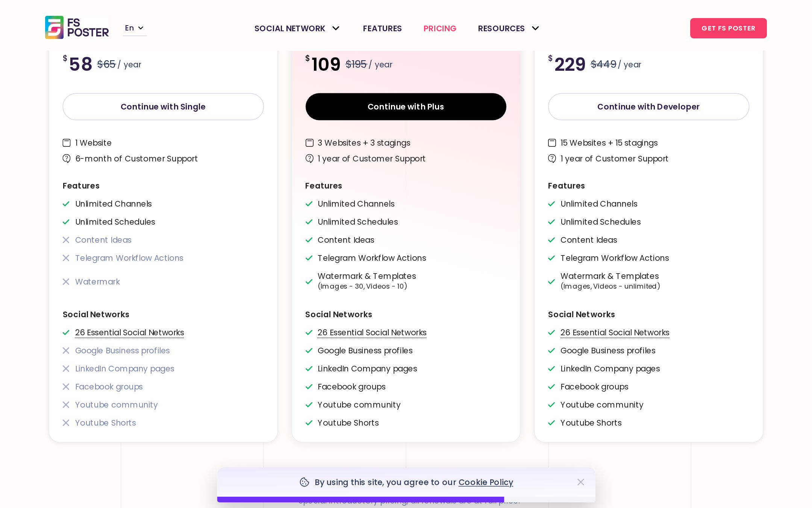Click the X mark next to Content Ideas
The image size is (812, 508).
point(66,240)
